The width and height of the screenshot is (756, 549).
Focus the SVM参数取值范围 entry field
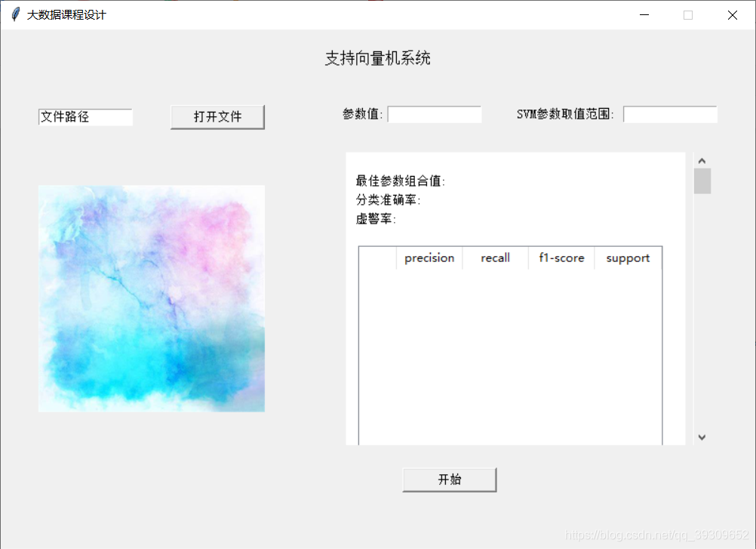(x=669, y=114)
